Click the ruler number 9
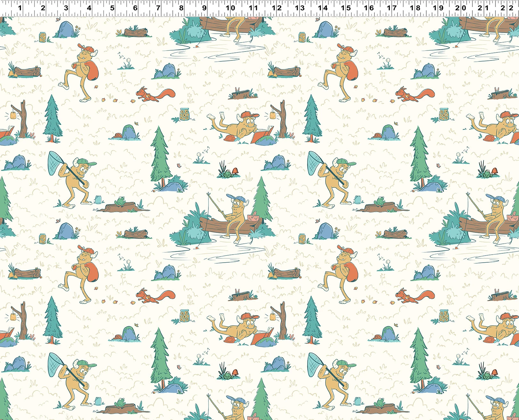This screenshot has height=420, width=519. click(x=204, y=8)
